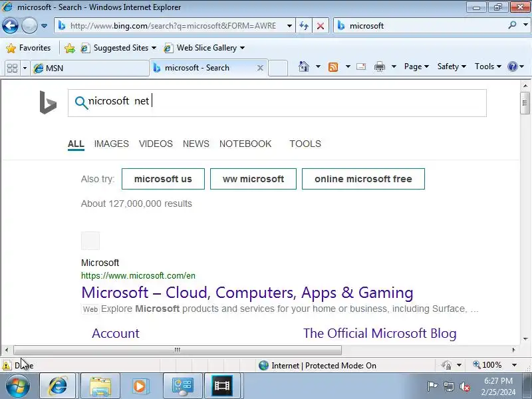
Task: Close the microsoft - Search tab
Action: [x=260, y=68]
